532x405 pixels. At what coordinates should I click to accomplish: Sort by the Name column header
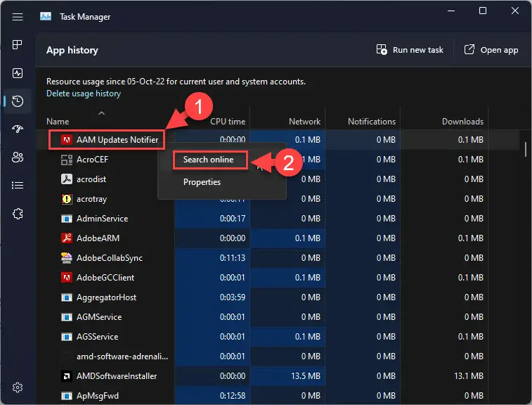(x=58, y=121)
